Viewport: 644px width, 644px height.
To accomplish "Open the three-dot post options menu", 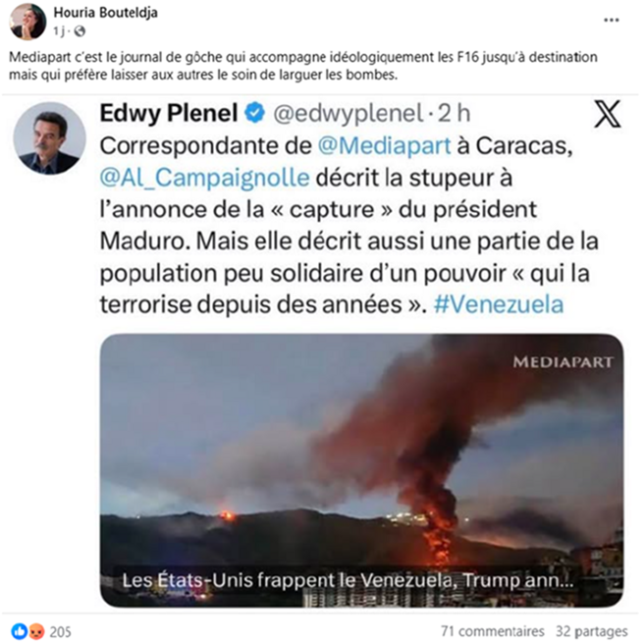I will (x=611, y=20).
